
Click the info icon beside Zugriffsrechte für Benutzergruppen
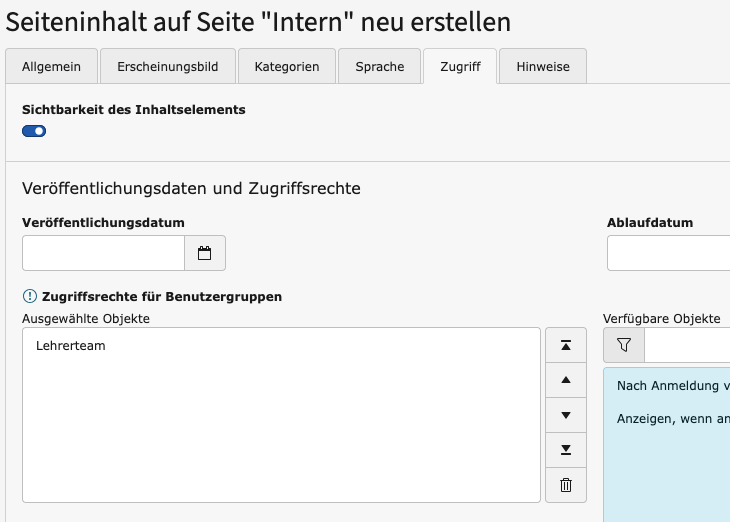[x=30, y=296]
